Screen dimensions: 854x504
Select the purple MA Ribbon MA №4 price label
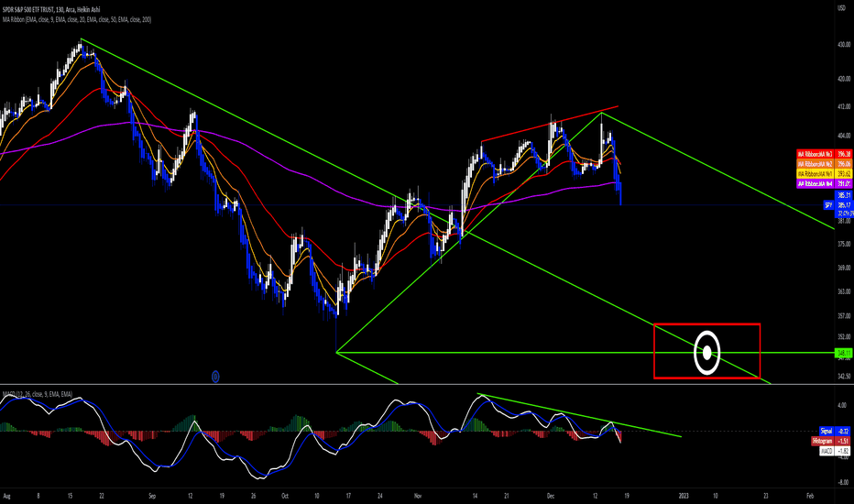(x=824, y=184)
